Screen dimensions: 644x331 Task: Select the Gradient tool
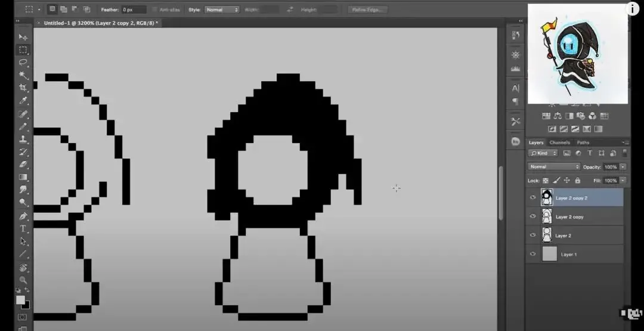23,177
